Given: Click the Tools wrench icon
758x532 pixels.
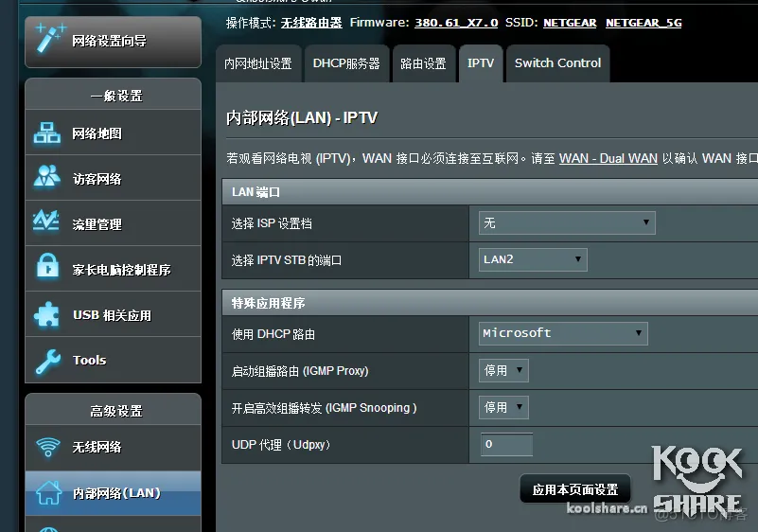Looking at the screenshot, I should pos(47,360).
